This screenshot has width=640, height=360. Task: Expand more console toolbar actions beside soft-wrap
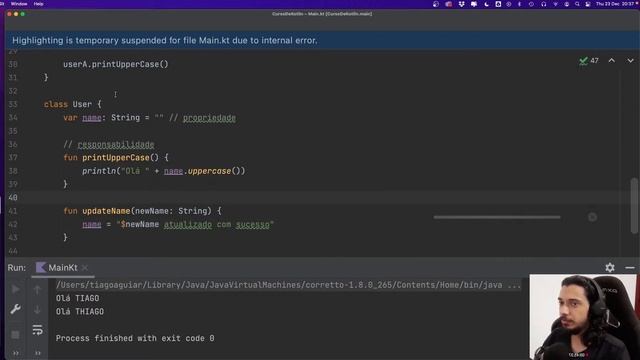pos(38,353)
